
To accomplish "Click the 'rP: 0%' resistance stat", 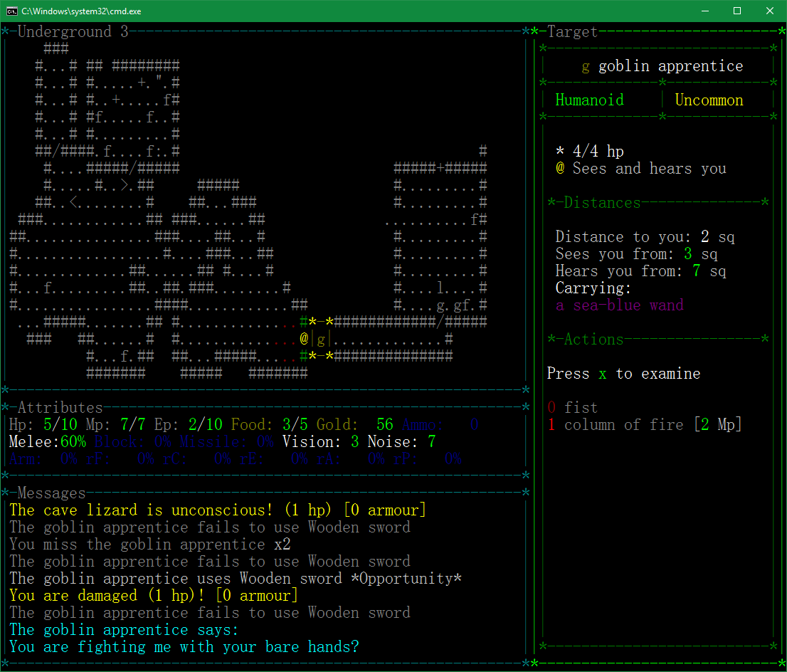I will tap(427, 458).
